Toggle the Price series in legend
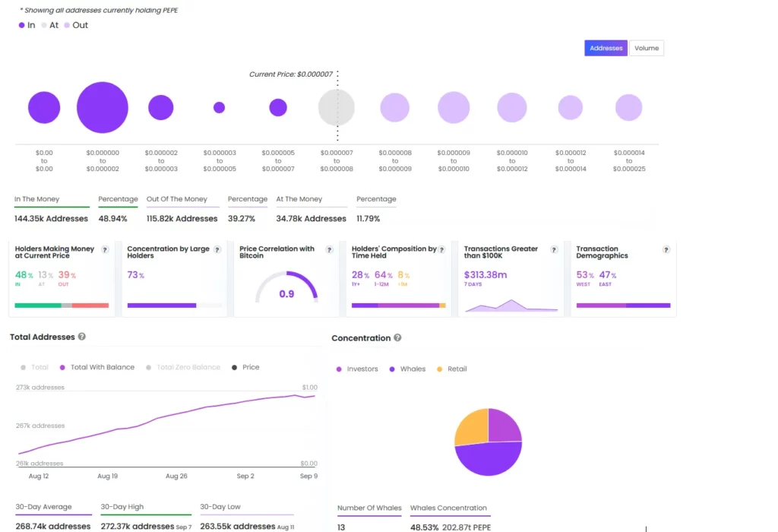Image resolution: width=778 pixels, height=532 pixels. pyautogui.click(x=245, y=367)
